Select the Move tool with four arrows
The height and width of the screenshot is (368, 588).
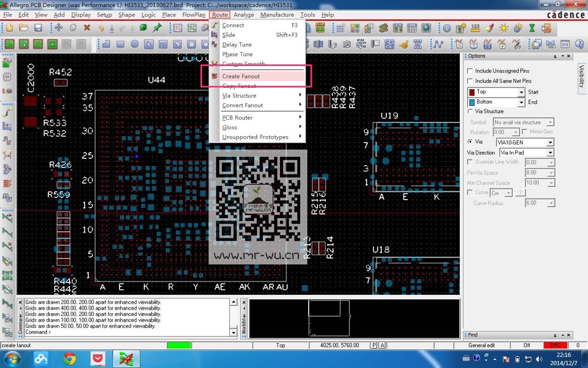[58, 28]
